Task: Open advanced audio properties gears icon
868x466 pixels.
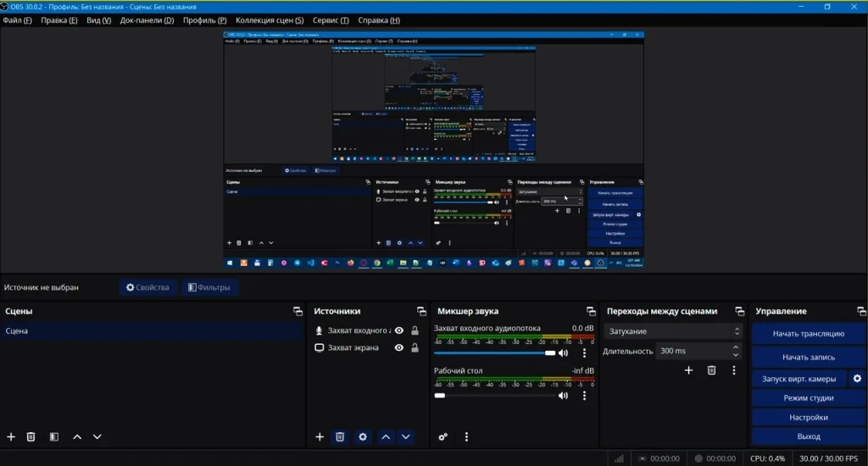Action: (442, 436)
